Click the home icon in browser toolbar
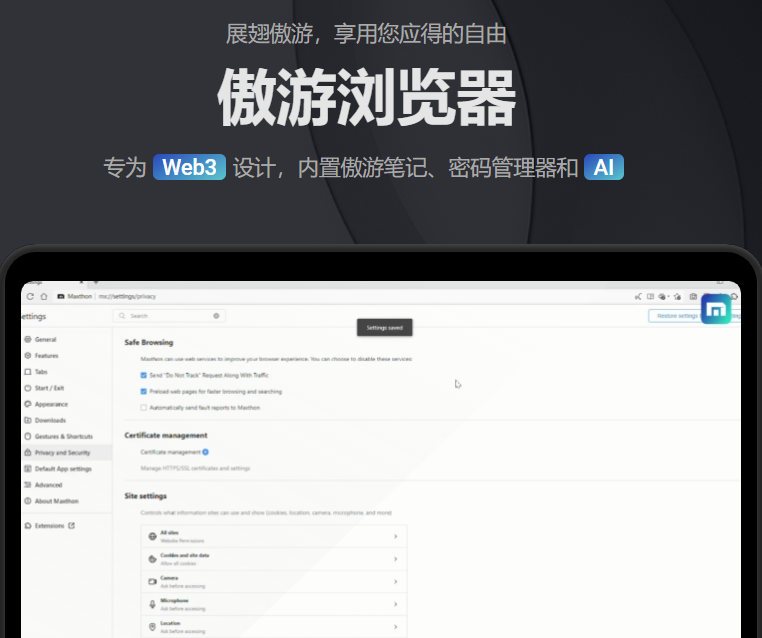The height and width of the screenshot is (638, 762). click(x=44, y=296)
